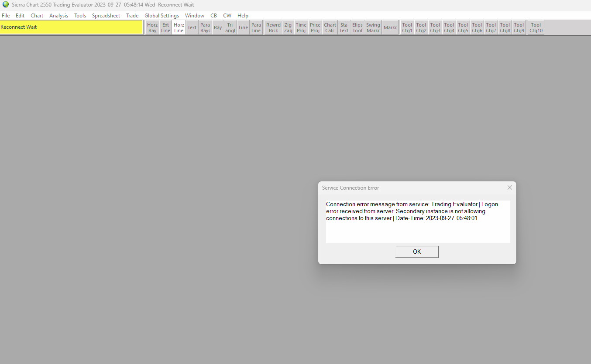591x364 pixels.
Task: Open the Spreadsheet menu
Action: pyautogui.click(x=106, y=16)
